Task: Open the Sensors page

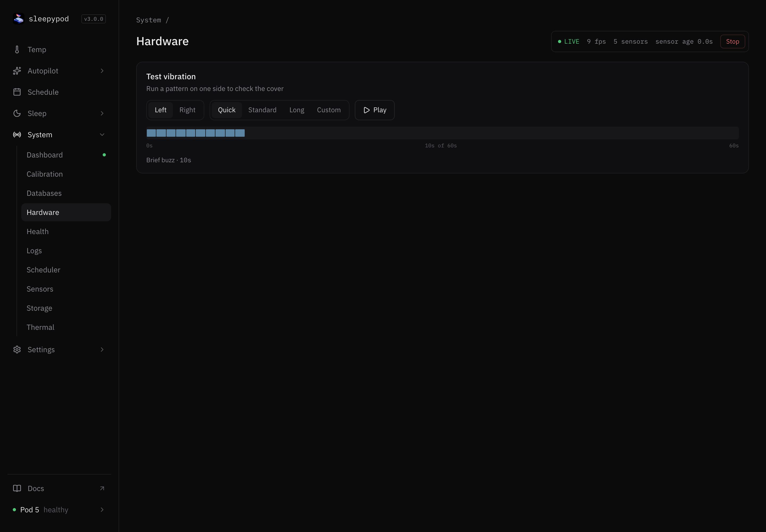Action: tap(66, 289)
